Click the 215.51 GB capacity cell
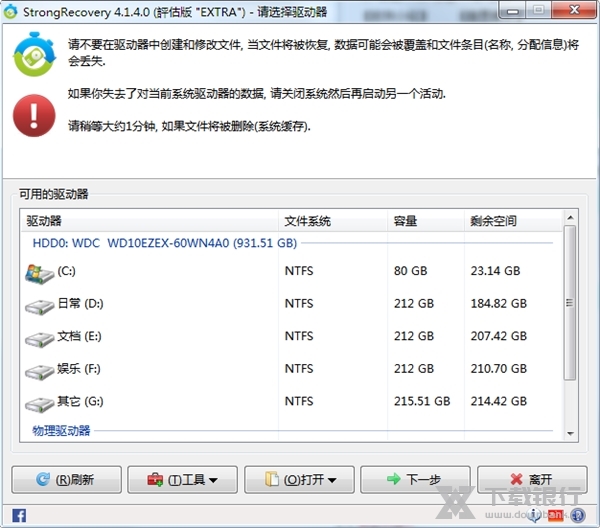The height and width of the screenshot is (528, 600). 422,401
